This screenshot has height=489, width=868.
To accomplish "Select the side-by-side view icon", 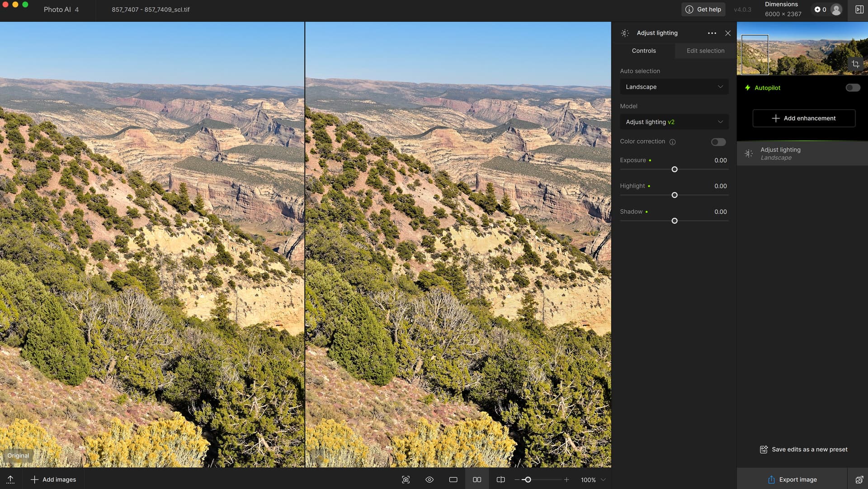I will [477, 480].
